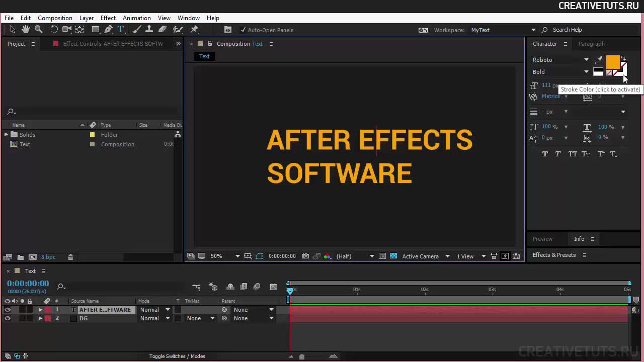
Task: Select the Selection arrow tool
Action: (13, 30)
